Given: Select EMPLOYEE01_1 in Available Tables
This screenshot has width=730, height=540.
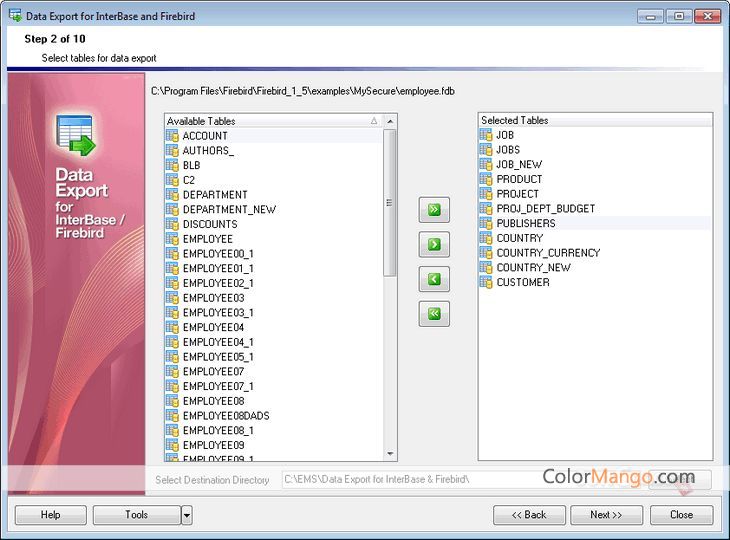Looking at the screenshot, I should (x=218, y=269).
